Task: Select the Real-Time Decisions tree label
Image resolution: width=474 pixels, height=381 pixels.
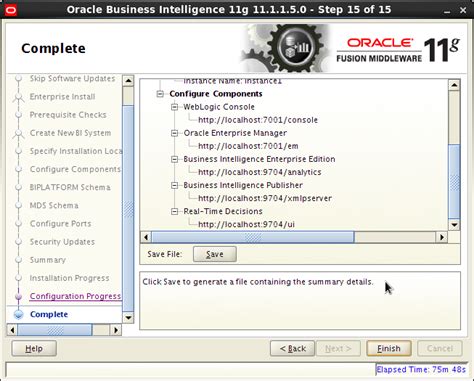Action: pyautogui.click(x=223, y=211)
